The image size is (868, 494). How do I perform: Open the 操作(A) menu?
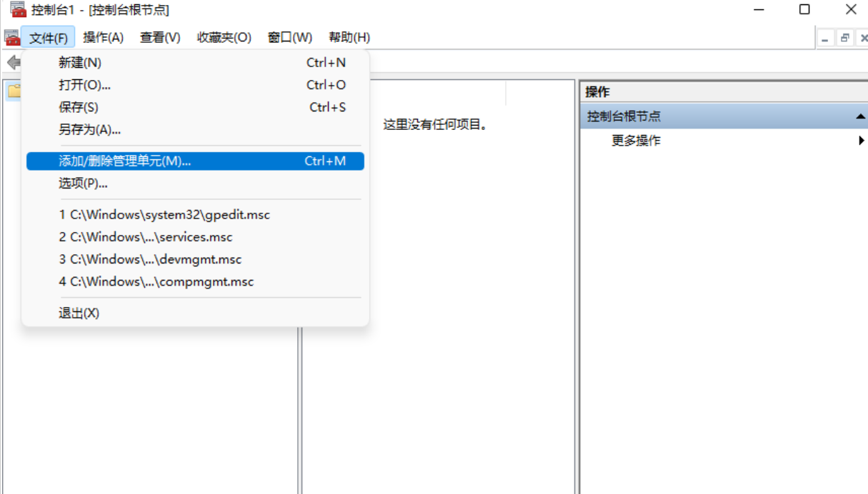click(x=103, y=37)
